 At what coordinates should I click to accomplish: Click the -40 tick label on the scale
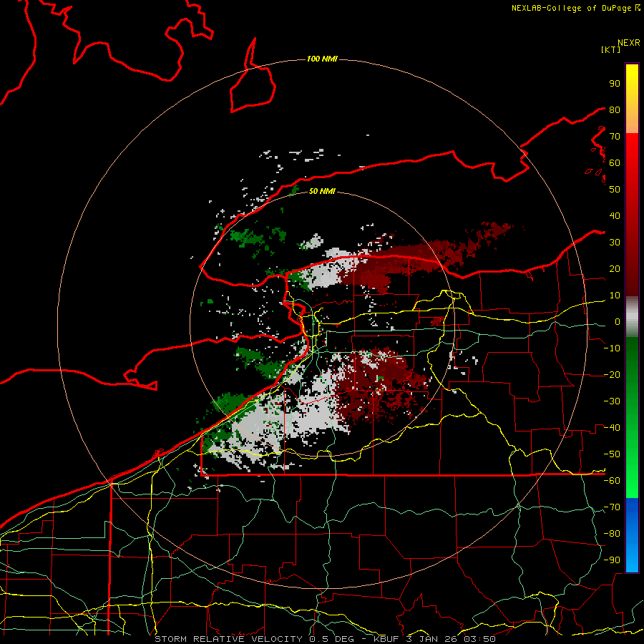[612, 428]
